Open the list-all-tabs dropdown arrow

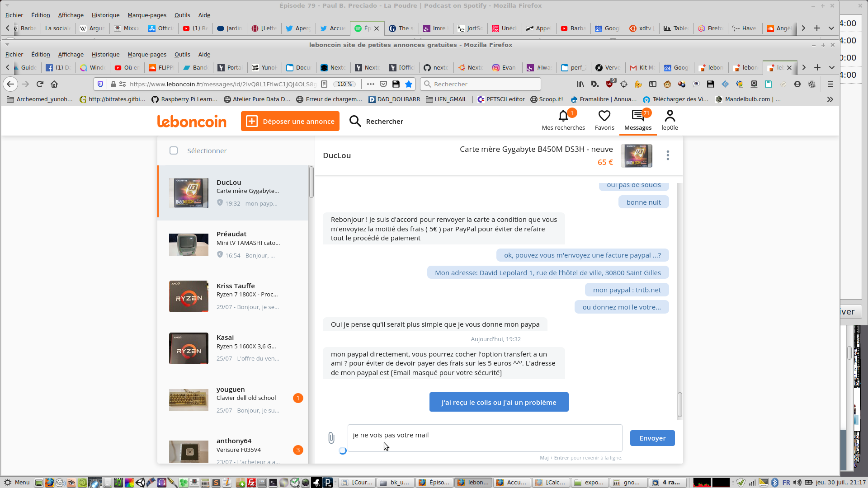coord(831,67)
